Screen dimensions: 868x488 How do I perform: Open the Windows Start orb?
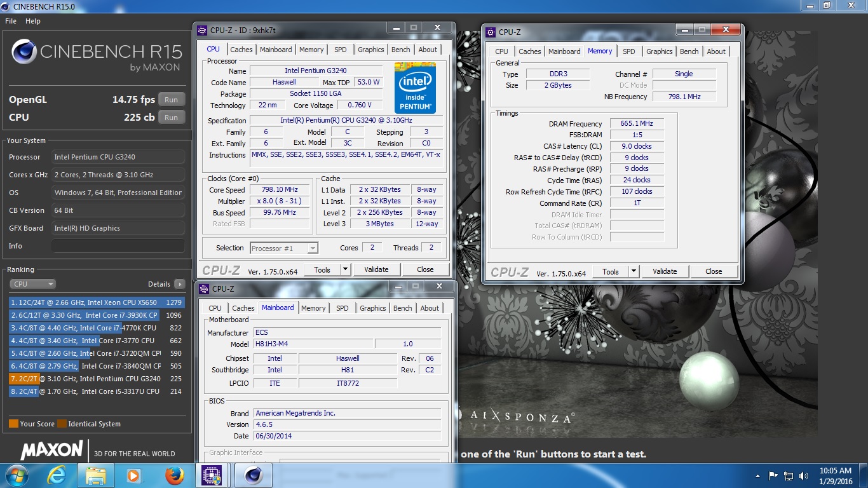click(16, 475)
